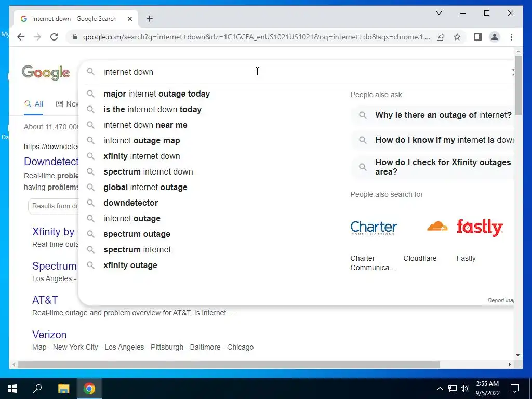Screen dimensions: 532x399
Task: Open Chrome three-dot menu
Action: [x=511, y=37]
